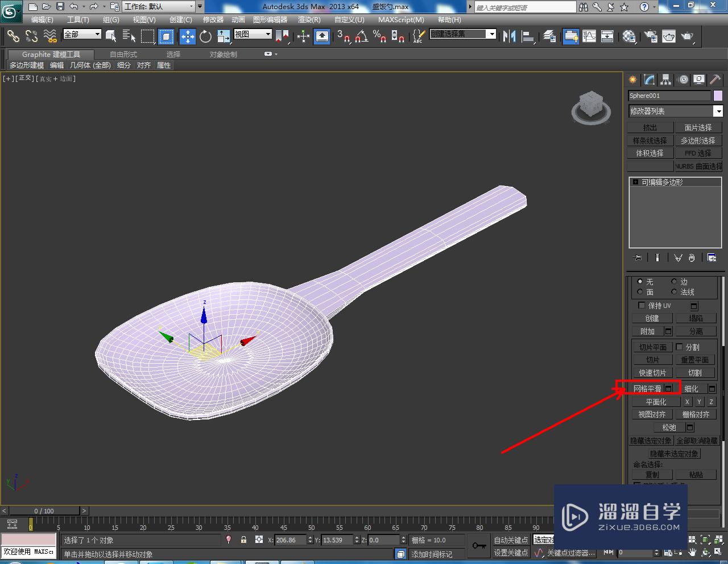This screenshot has height=564, width=728.
Task: Open the 创建选择集 dropdown
Action: point(463,34)
